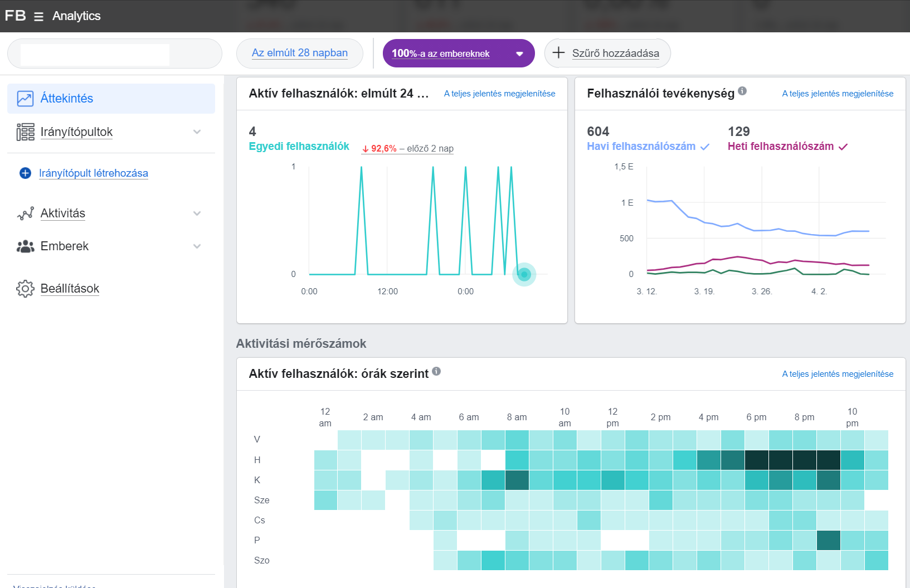
Task: Click the 3. 19. axis date label
Action: (704, 291)
